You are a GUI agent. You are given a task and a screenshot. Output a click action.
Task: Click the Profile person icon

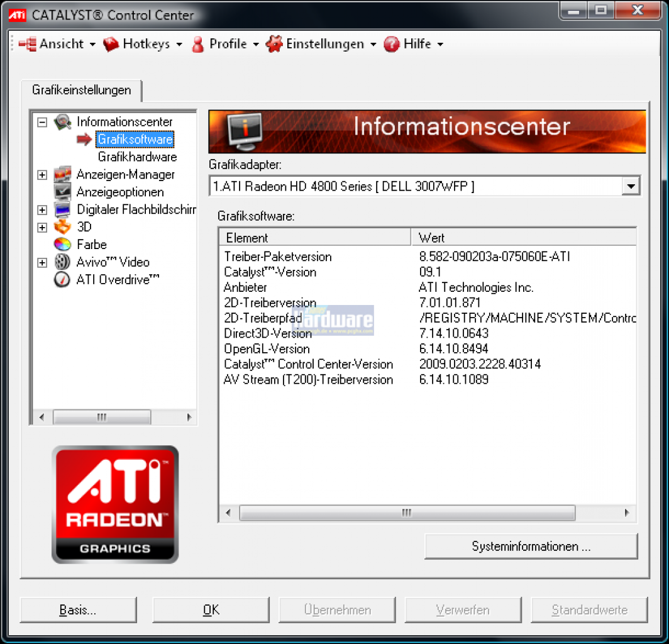point(197,44)
